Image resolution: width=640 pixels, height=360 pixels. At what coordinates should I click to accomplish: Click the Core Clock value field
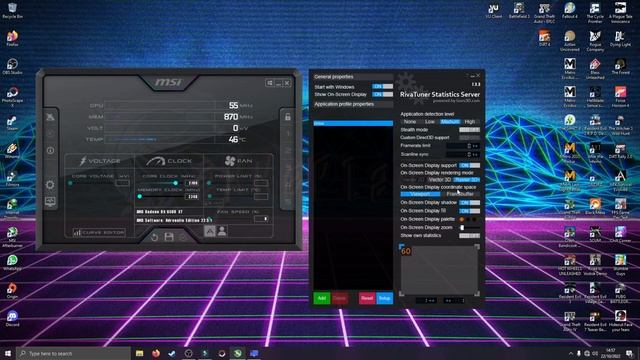coord(192,183)
